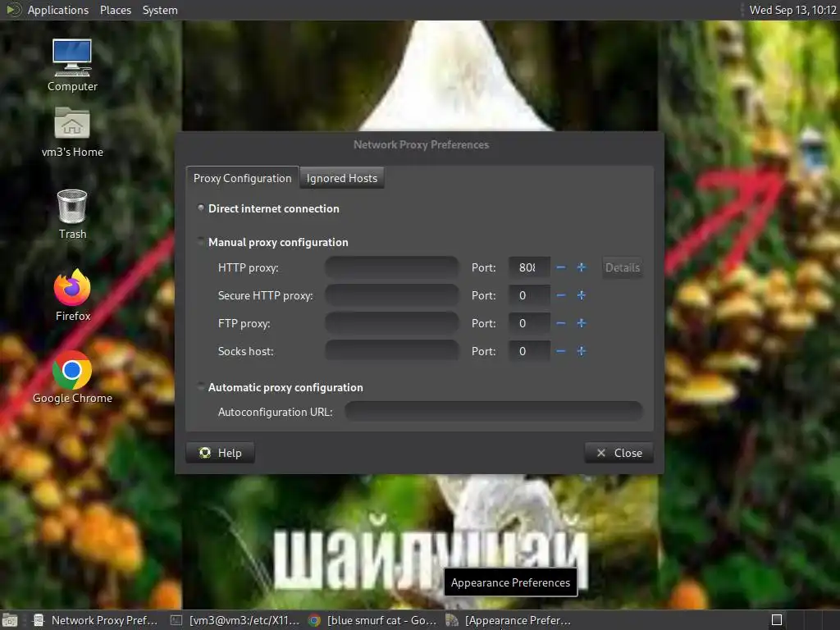Click the Socks host field

point(391,351)
